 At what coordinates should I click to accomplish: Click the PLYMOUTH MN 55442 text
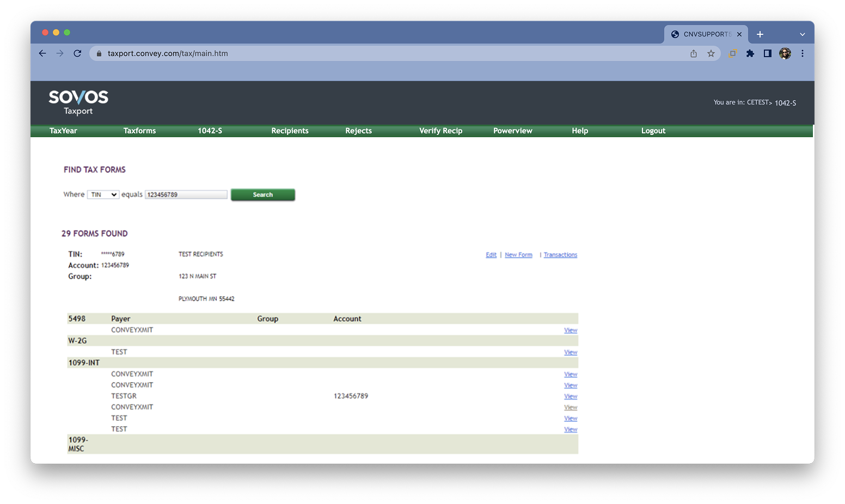coord(206,299)
